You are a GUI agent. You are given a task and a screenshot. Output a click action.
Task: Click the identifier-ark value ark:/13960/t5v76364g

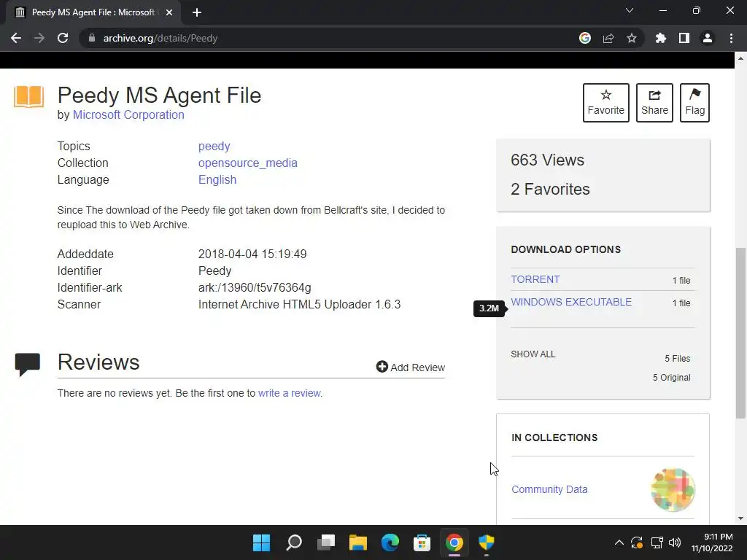point(255,287)
